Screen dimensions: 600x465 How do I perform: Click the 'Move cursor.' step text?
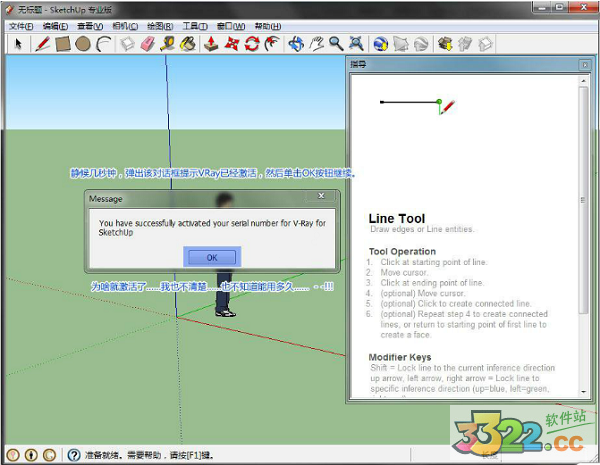[404, 272]
